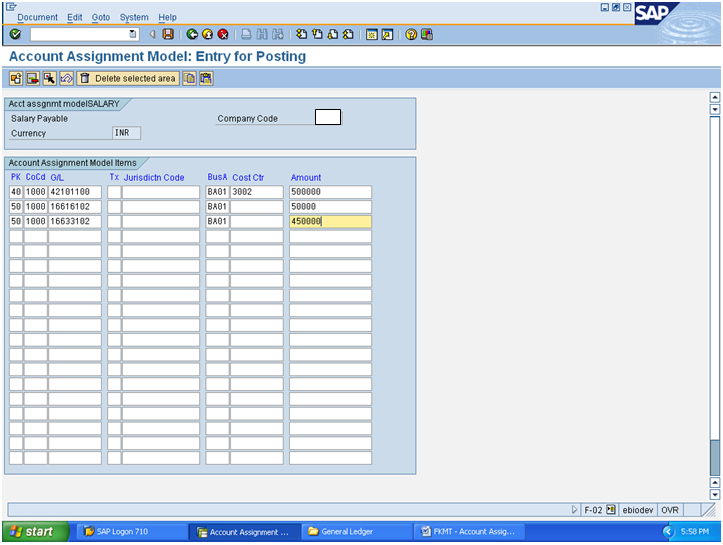Click the Copy icon beside Delete selected area

[189, 78]
